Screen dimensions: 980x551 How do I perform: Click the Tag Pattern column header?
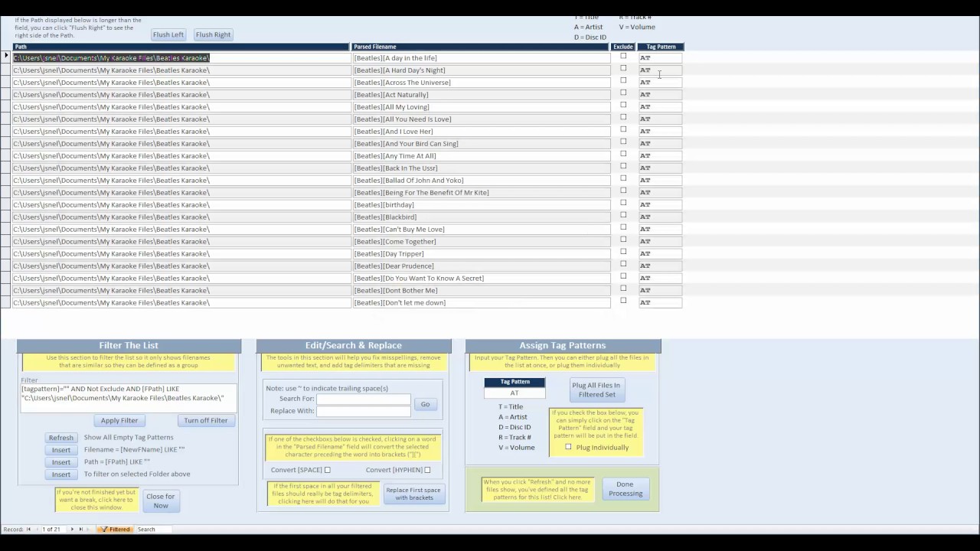coord(661,47)
